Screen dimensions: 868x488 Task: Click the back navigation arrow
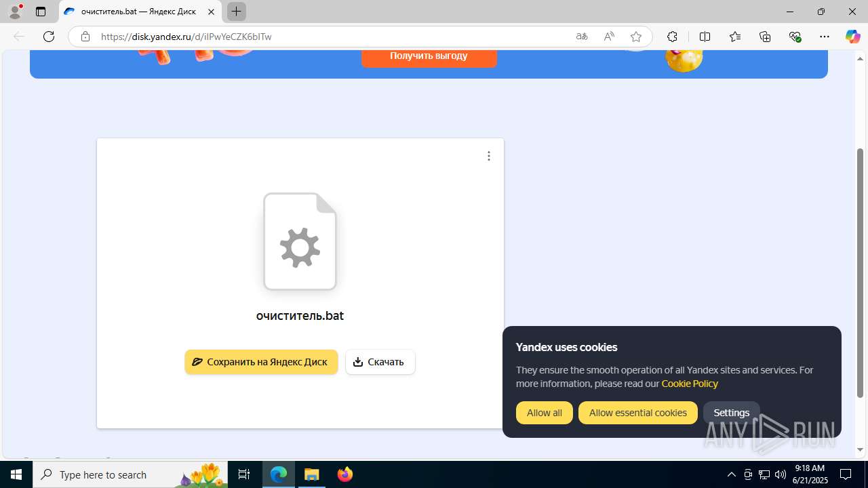tap(19, 37)
